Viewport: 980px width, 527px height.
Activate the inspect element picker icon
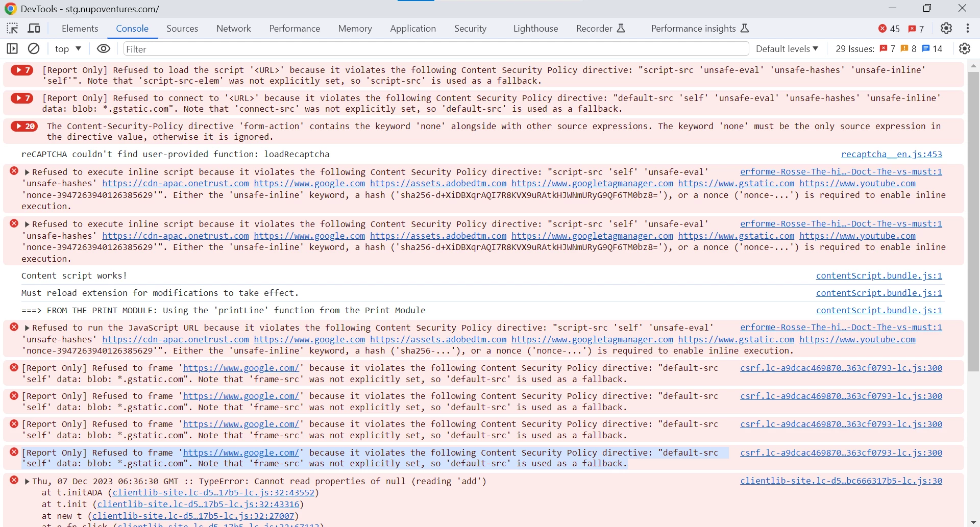click(x=12, y=29)
